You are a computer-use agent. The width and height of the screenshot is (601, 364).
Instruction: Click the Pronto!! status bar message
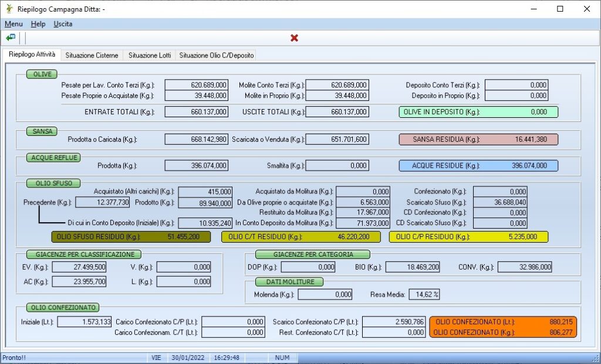(14, 358)
